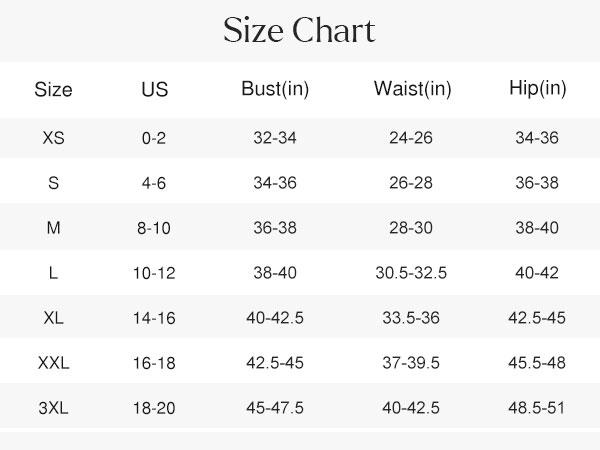Click US size 0-2 cell

pos(154,138)
